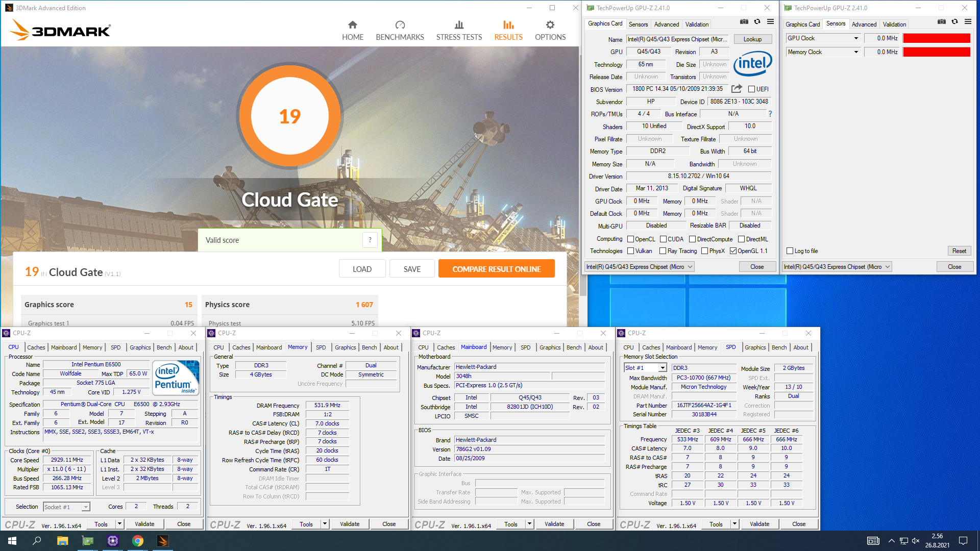Viewport: 980px width, 551px height.
Task: Expand Tools dropdown arrow in CPU-Z SPD window
Action: [734, 524]
